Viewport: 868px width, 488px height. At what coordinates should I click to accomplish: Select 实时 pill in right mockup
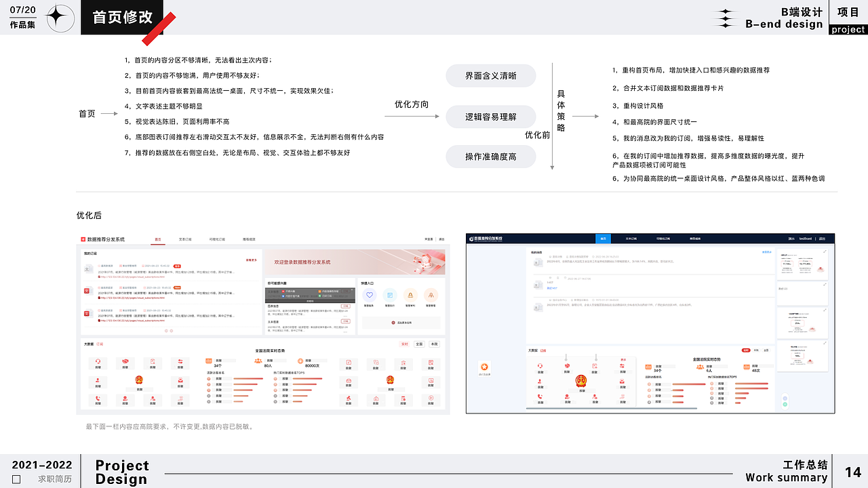coord(746,350)
